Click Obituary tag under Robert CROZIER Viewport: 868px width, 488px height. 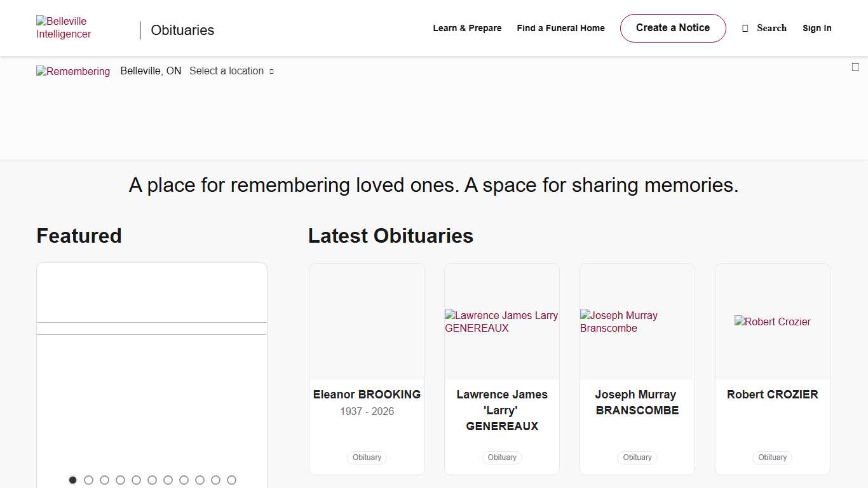pyautogui.click(x=772, y=457)
